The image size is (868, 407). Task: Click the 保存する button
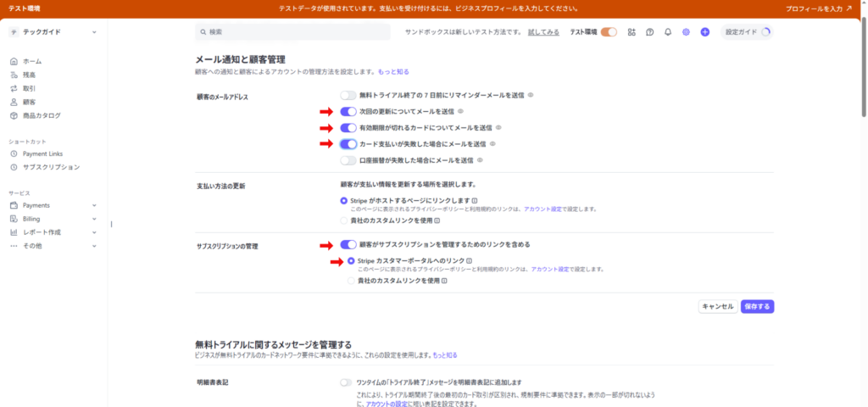point(757,307)
